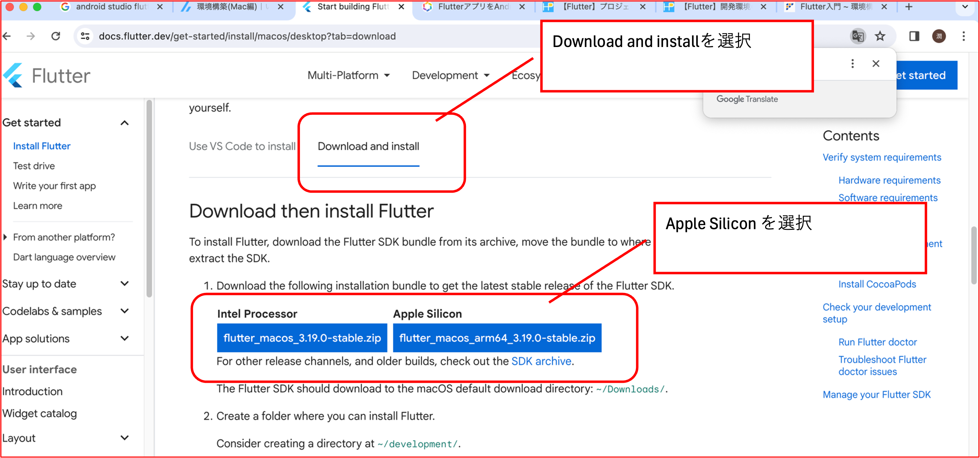Open Translate popup options menu
980x458 pixels.
coord(853,63)
